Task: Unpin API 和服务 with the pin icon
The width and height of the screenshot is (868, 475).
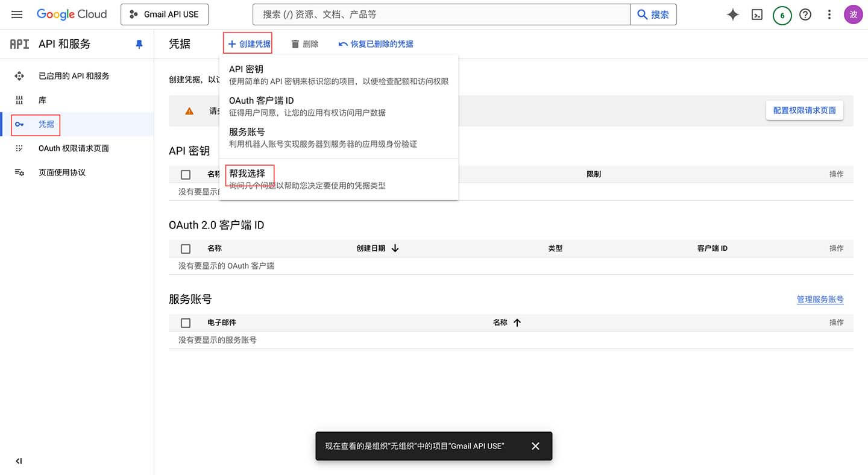Action: [139, 44]
